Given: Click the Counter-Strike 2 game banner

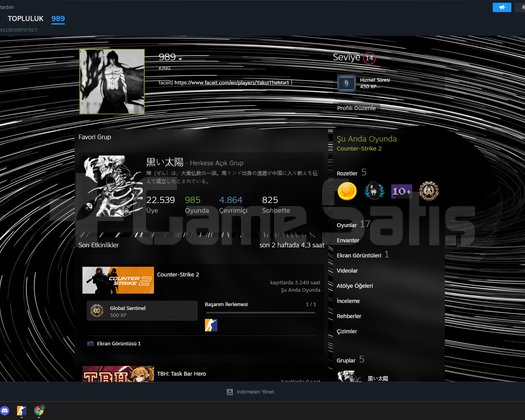Looking at the screenshot, I should (118, 280).
